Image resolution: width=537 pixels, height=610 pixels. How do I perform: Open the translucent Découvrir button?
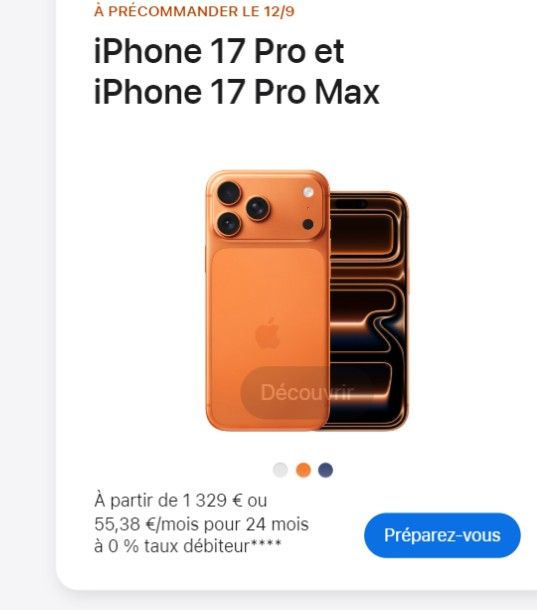[306, 392]
